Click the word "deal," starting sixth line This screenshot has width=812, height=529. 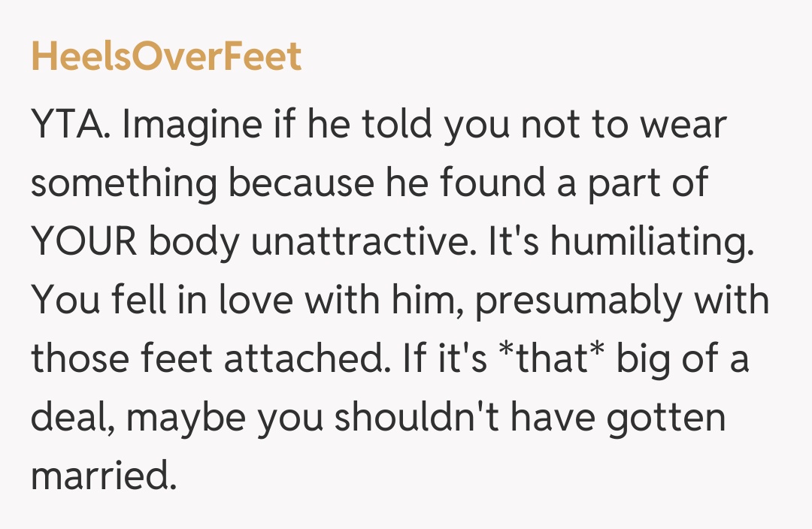[x=72, y=417]
